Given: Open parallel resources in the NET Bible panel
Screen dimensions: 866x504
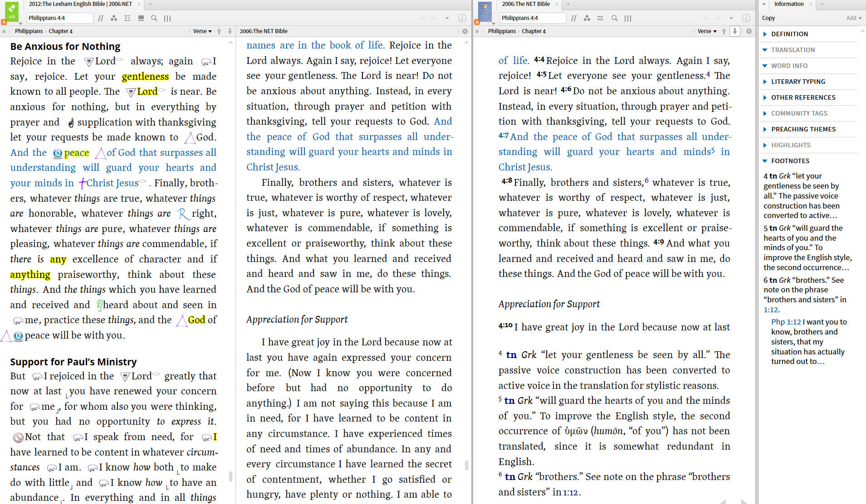Looking at the screenshot, I should tap(574, 18).
